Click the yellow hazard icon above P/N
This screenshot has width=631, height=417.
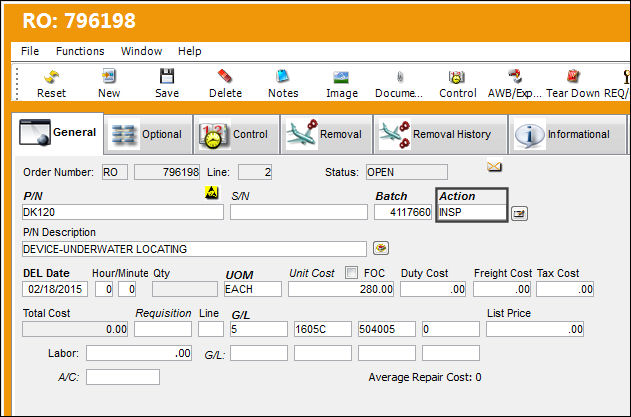[x=212, y=192]
